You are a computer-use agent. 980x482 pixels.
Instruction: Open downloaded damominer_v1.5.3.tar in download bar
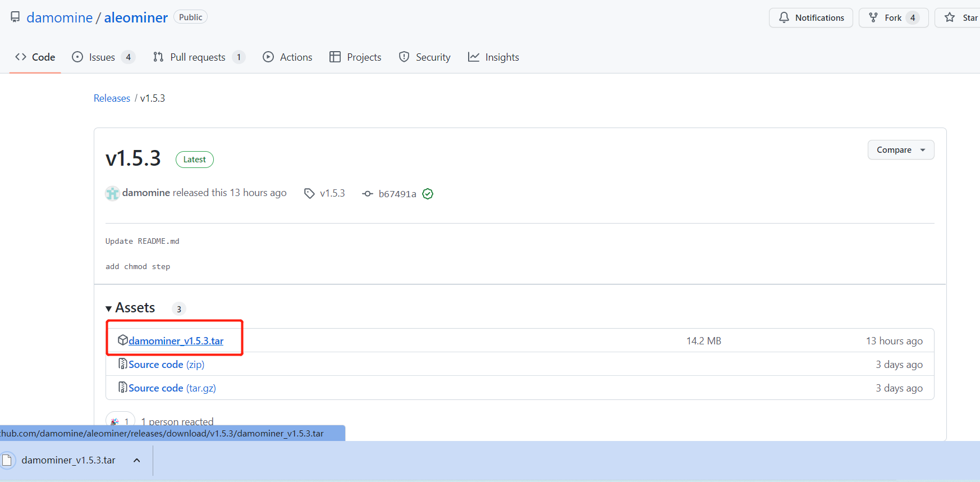click(x=68, y=460)
